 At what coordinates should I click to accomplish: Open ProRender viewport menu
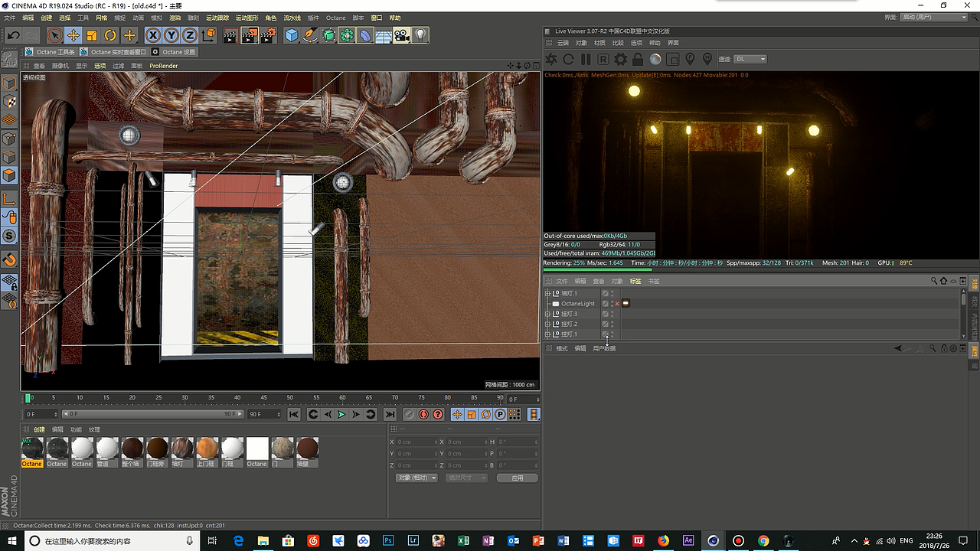(164, 66)
